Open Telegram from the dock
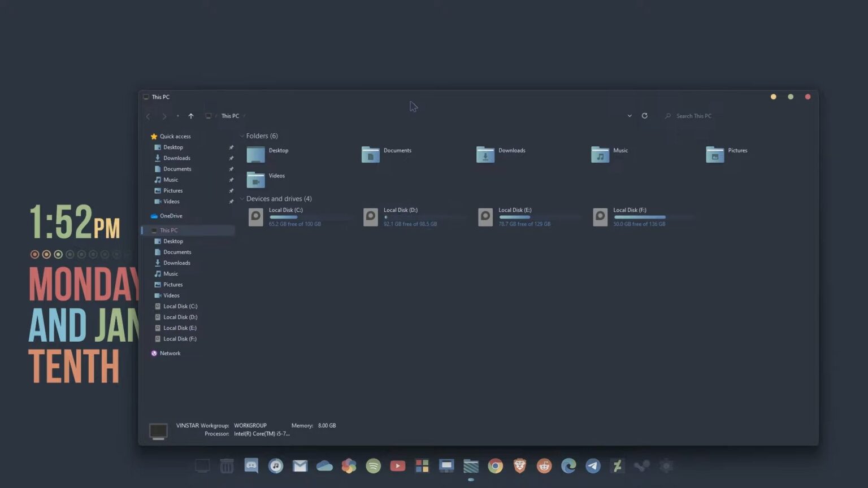Image resolution: width=868 pixels, height=488 pixels. click(592, 466)
